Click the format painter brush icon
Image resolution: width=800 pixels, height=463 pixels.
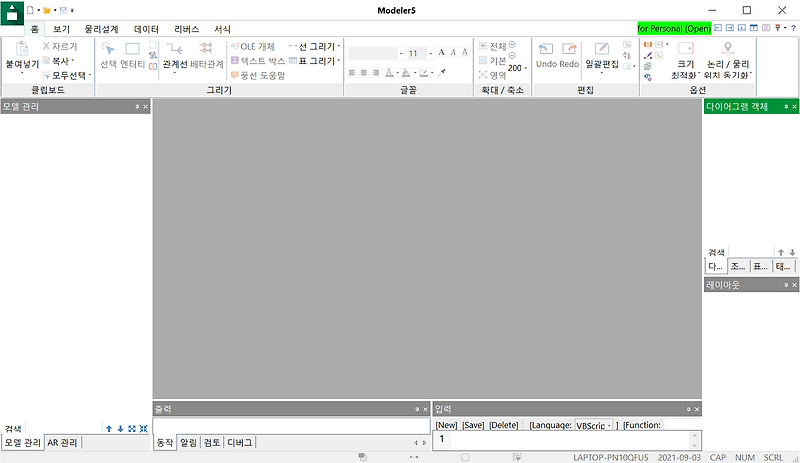click(x=442, y=72)
